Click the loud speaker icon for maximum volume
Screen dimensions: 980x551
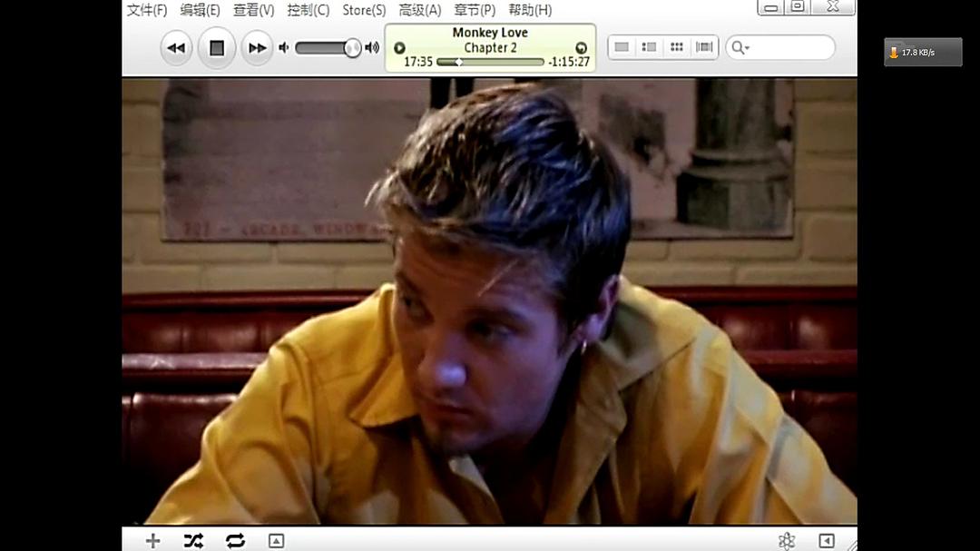point(372,47)
